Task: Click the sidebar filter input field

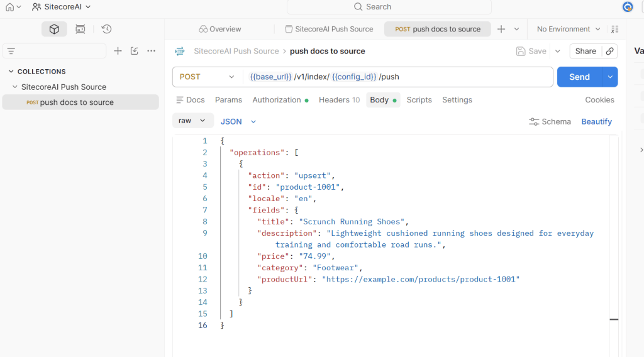Action: (x=54, y=52)
